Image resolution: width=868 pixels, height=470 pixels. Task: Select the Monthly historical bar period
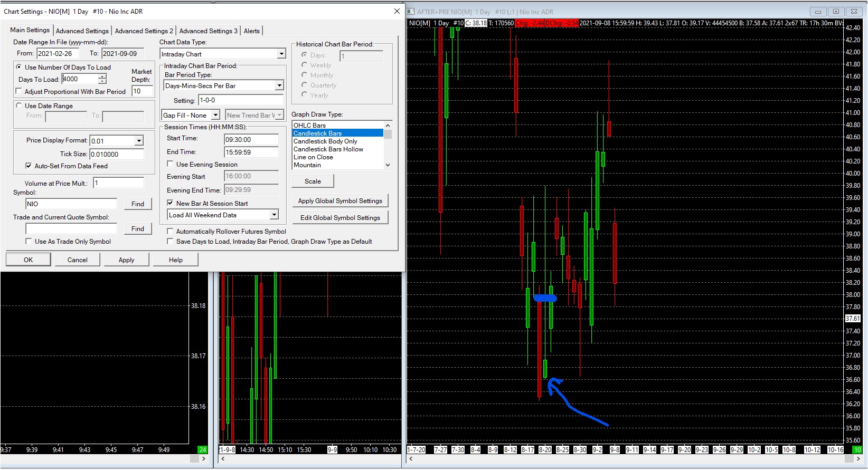(304, 75)
